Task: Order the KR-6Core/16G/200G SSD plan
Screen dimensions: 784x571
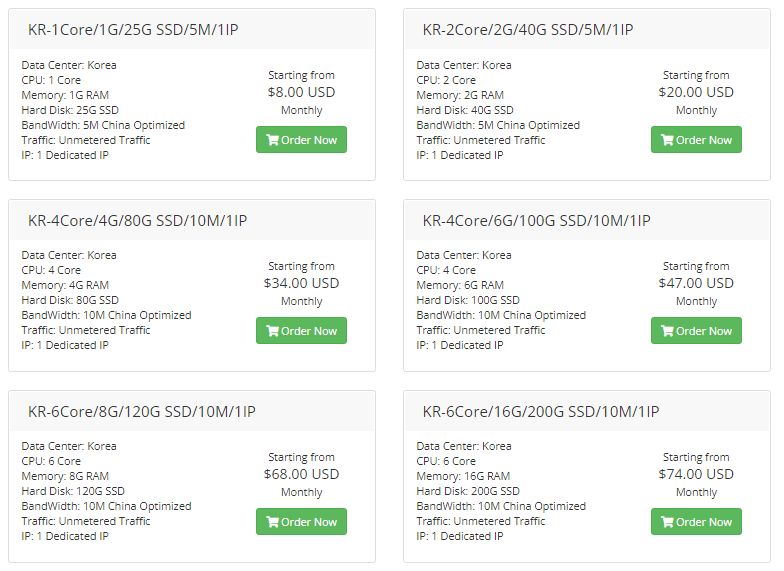Action: click(696, 522)
